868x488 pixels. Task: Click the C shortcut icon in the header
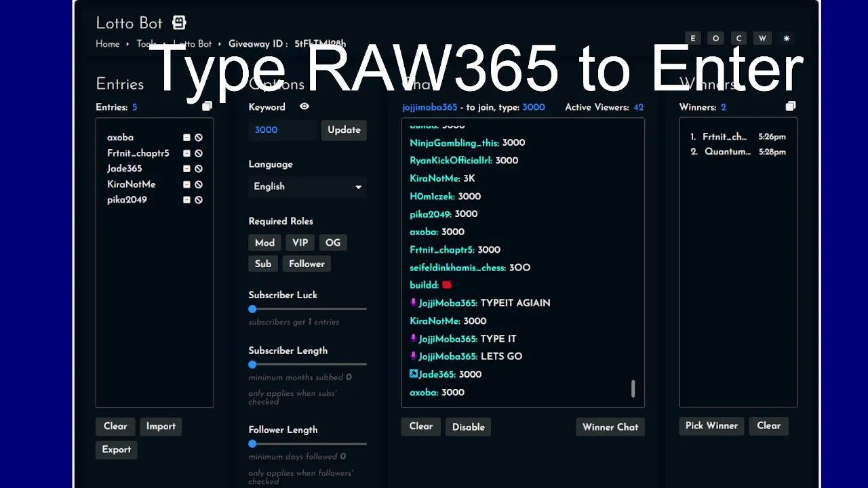739,39
